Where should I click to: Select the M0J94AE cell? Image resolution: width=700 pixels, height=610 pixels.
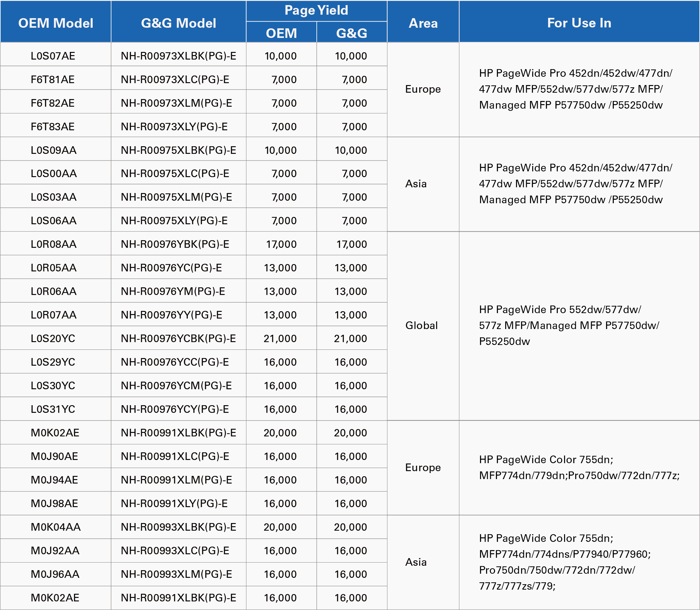(x=55, y=479)
